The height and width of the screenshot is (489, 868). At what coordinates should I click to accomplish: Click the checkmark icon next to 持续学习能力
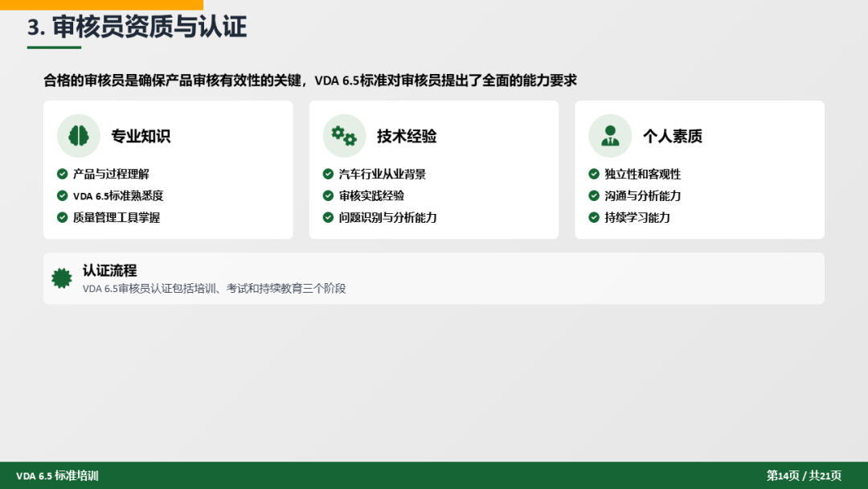click(594, 217)
